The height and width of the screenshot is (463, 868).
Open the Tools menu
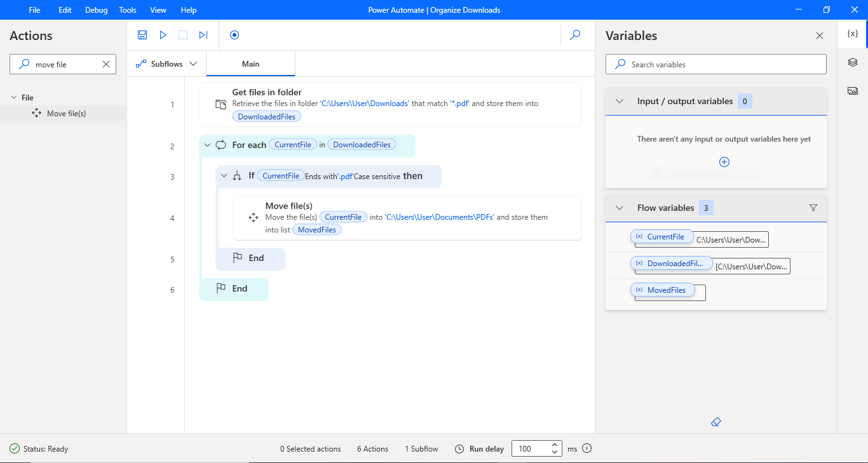coord(128,10)
